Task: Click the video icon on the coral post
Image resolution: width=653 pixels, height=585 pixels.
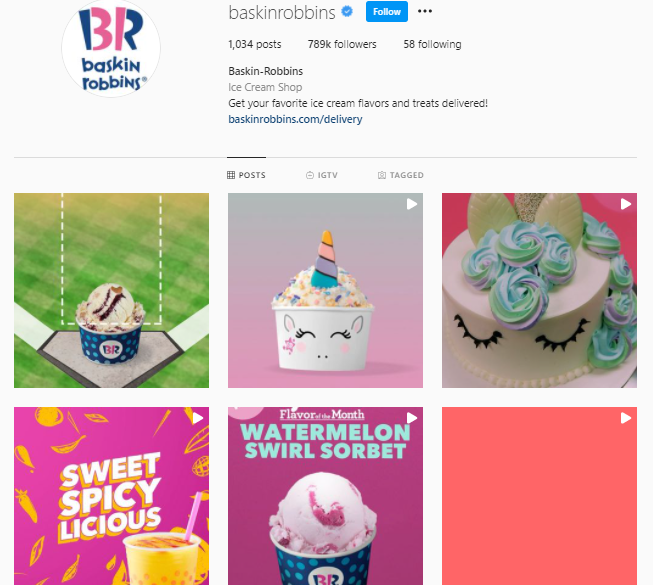Action: (x=626, y=418)
